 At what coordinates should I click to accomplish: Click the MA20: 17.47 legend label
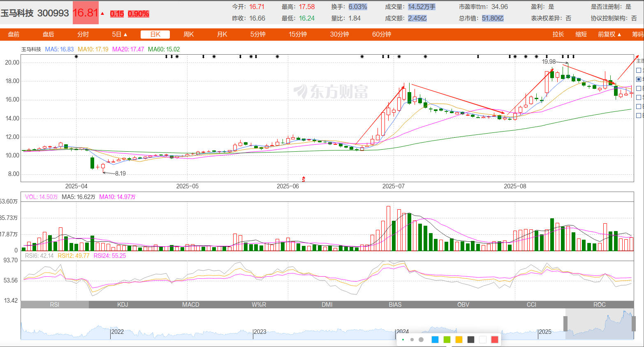click(128, 49)
